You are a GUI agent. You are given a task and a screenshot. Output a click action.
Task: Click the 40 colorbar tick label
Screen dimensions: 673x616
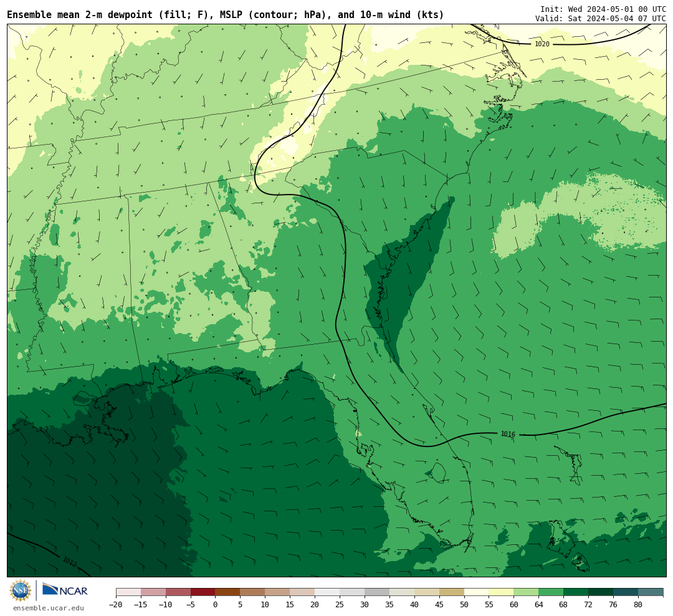point(414,604)
